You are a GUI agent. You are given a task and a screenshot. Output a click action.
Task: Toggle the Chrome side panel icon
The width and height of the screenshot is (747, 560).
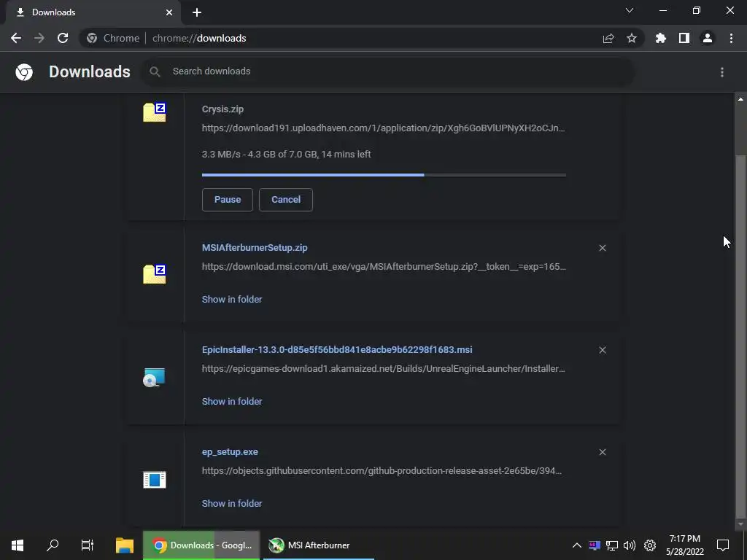coord(684,38)
